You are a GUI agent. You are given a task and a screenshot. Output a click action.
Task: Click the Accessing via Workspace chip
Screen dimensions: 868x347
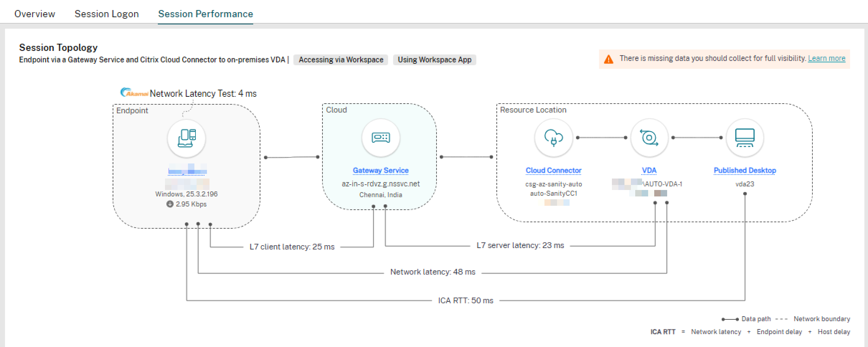340,60
